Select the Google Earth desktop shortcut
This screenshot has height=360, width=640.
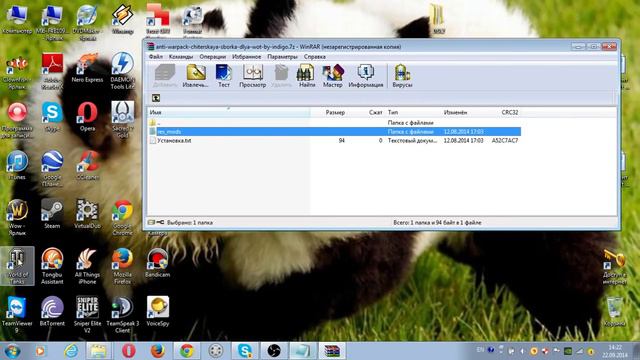pyautogui.click(x=52, y=168)
